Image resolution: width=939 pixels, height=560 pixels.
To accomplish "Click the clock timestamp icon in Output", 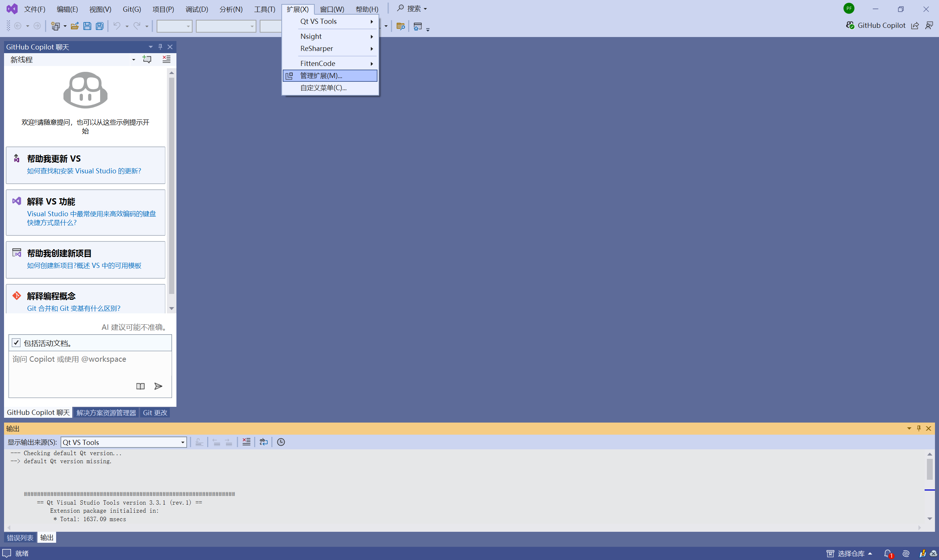I will pos(281,442).
